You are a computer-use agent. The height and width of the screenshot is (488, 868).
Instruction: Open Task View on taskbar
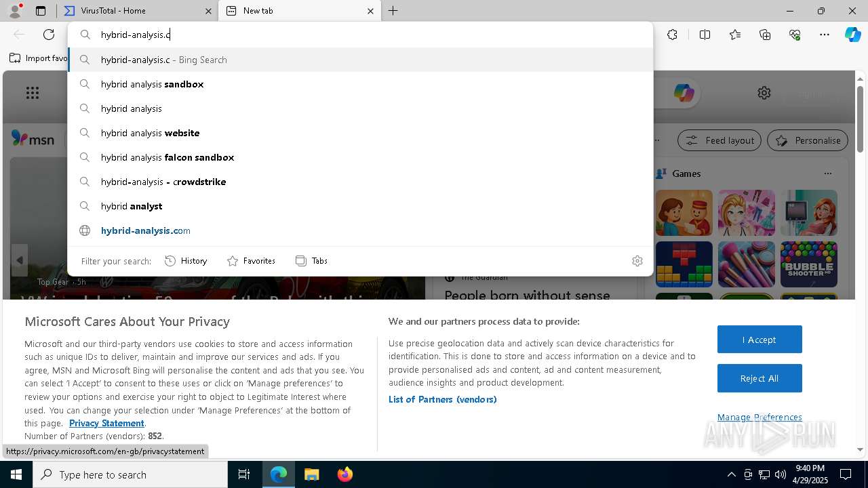[x=244, y=474]
